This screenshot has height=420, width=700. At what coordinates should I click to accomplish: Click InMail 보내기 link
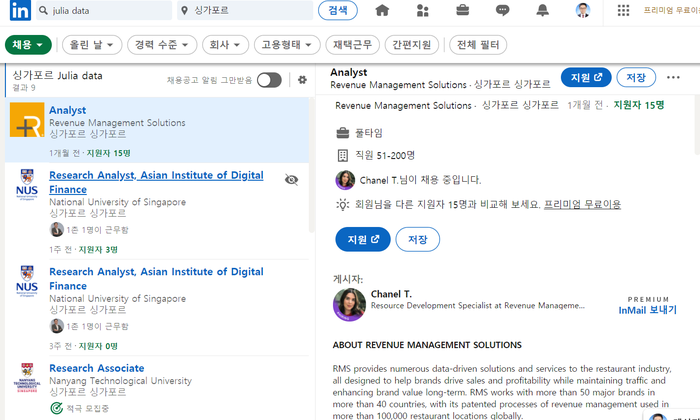[x=648, y=310]
